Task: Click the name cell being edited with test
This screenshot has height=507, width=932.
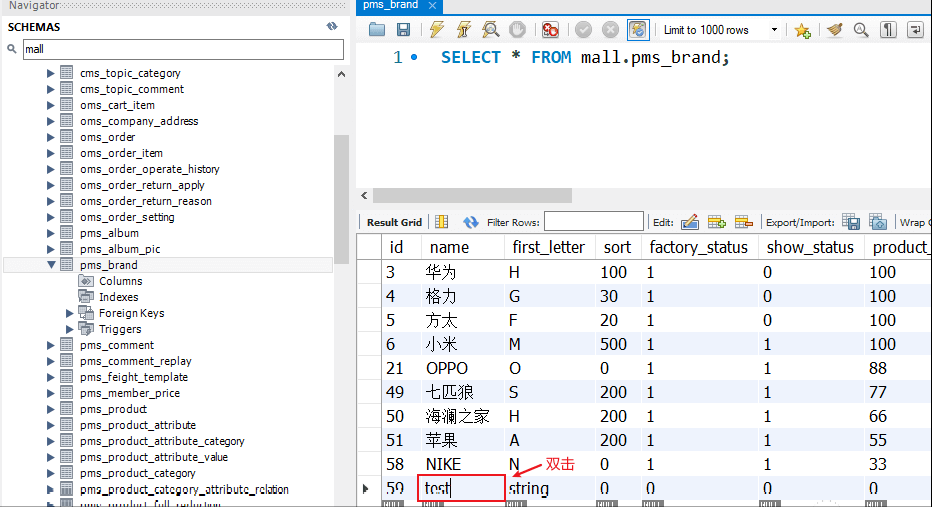Action: click(462, 488)
